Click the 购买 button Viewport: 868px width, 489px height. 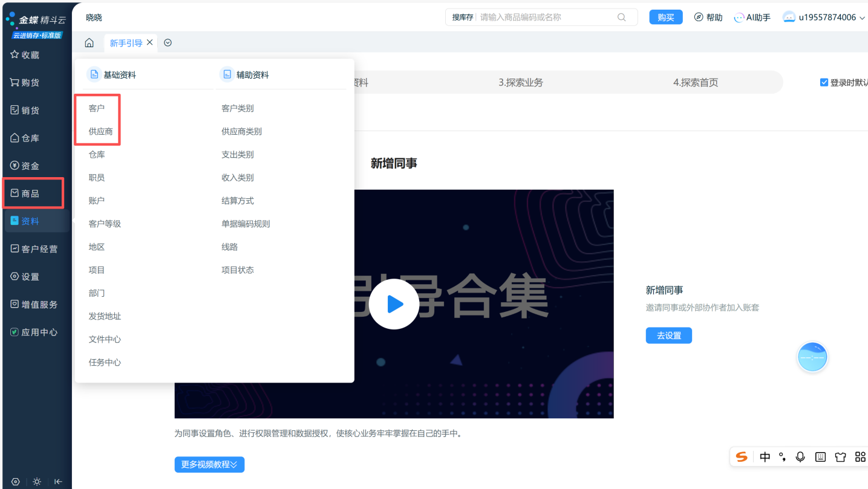tap(665, 18)
